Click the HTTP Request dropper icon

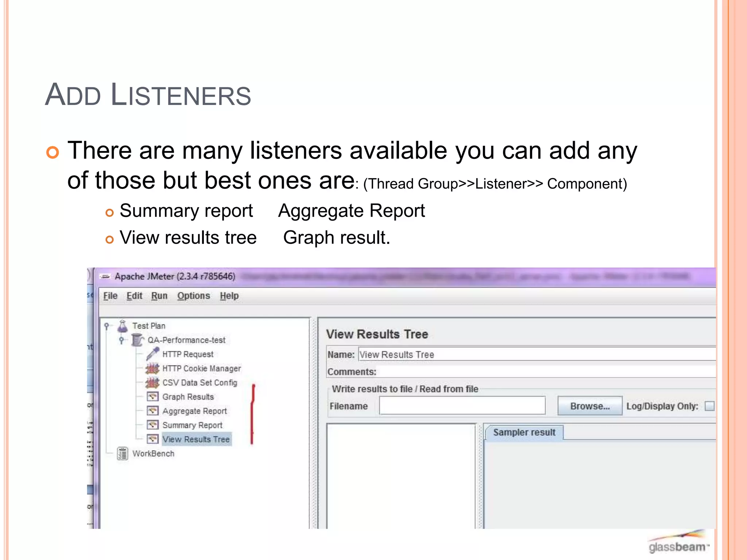point(152,354)
